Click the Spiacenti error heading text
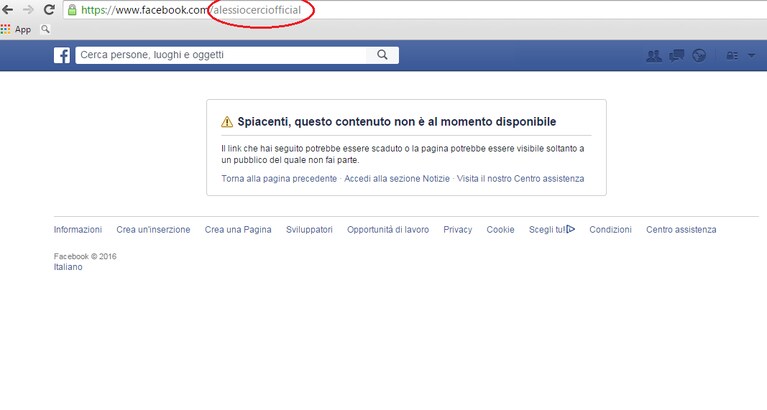 tap(397, 122)
